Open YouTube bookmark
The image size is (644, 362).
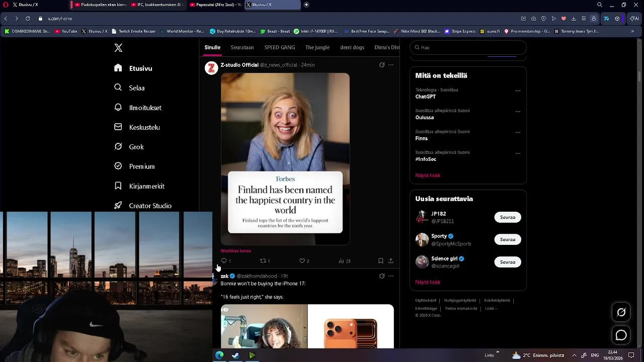click(x=66, y=31)
